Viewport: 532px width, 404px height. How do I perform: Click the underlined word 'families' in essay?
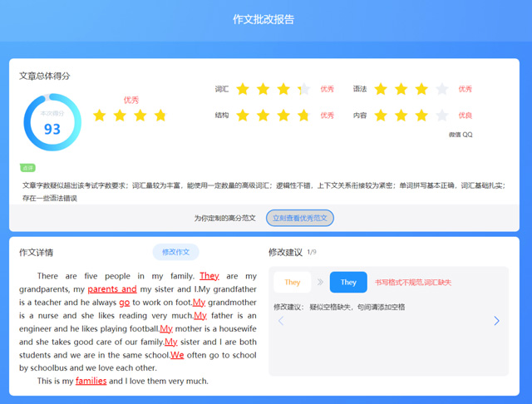[91, 381]
